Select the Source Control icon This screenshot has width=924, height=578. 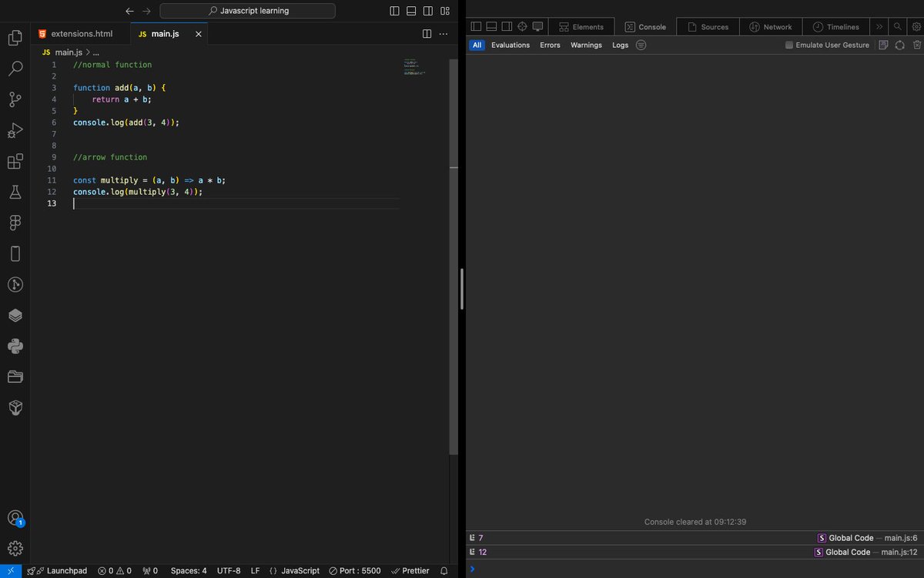[x=15, y=99]
